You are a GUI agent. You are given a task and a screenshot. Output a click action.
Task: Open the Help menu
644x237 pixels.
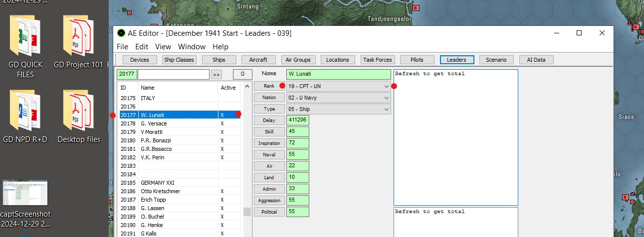coord(220,47)
